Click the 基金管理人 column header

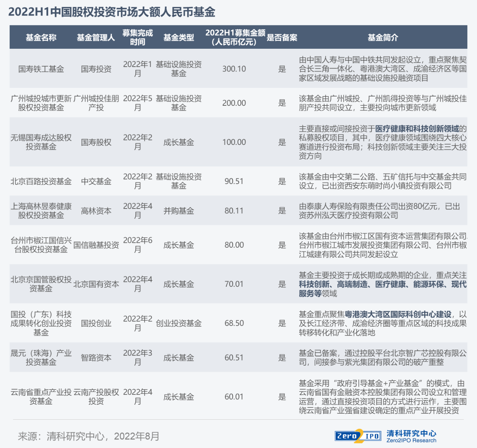tap(96, 37)
